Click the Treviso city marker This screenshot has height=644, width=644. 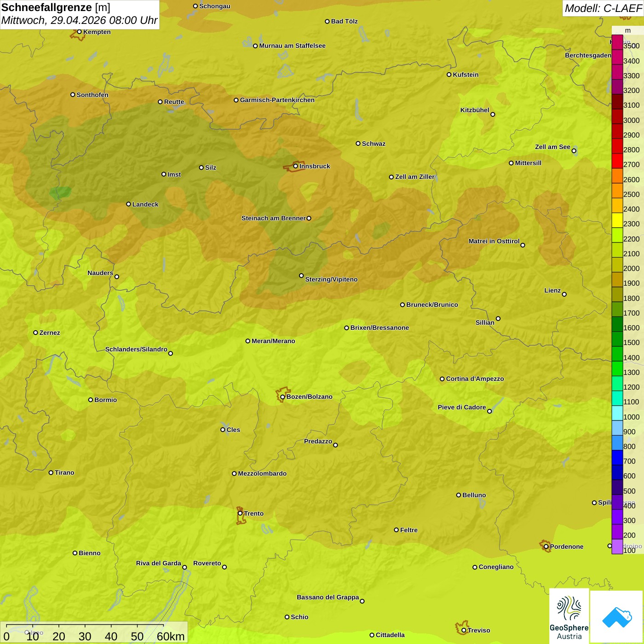(x=464, y=630)
